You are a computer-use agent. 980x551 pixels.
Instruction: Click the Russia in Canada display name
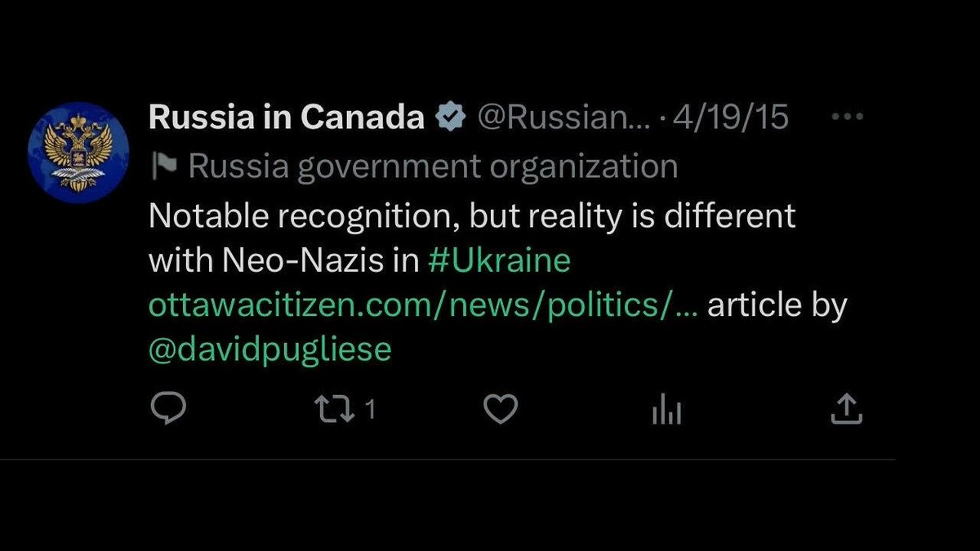(x=287, y=118)
